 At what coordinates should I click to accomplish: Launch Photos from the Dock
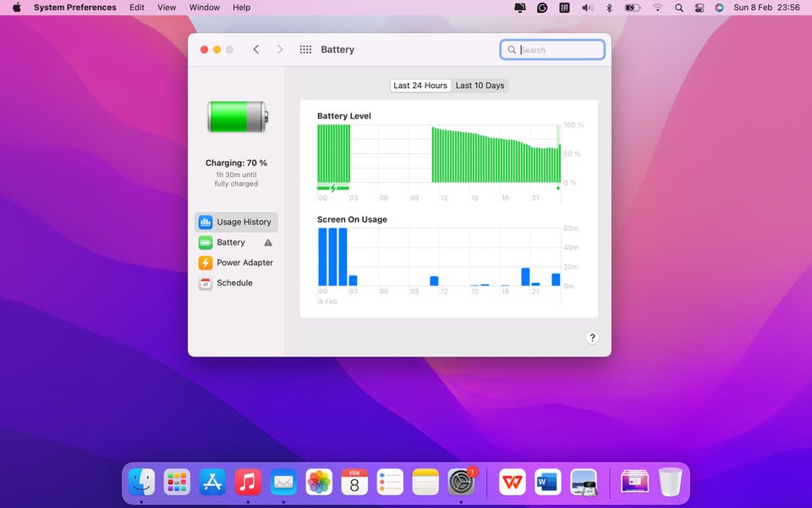pyautogui.click(x=319, y=482)
